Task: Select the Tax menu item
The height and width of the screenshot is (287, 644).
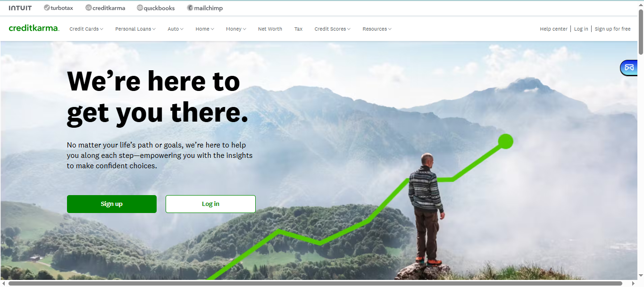Action: pyautogui.click(x=299, y=29)
